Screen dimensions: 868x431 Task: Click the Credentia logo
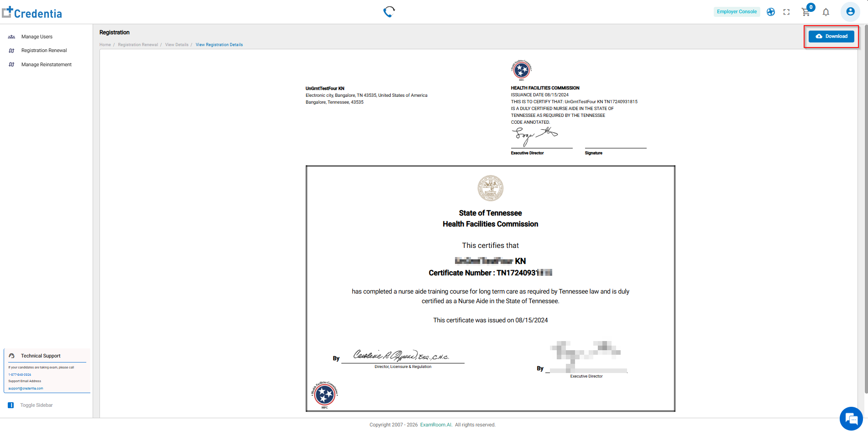pyautogui.click(x=32, y=12)
